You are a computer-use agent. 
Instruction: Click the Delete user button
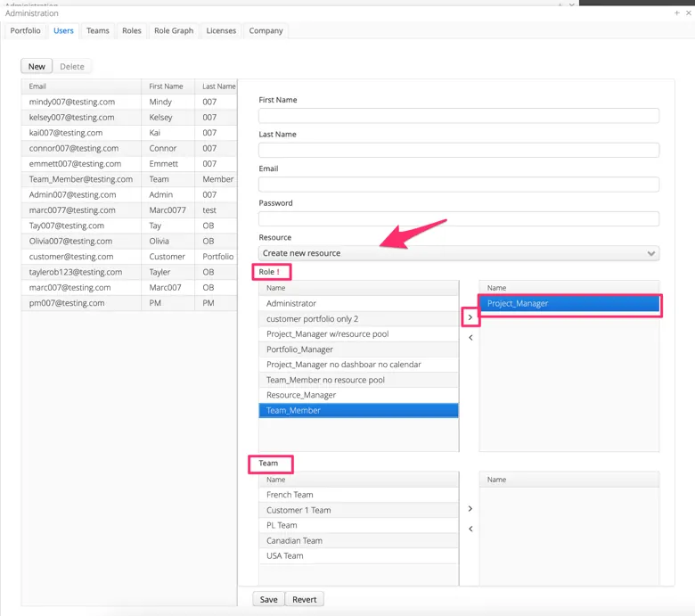click(72, 67)
